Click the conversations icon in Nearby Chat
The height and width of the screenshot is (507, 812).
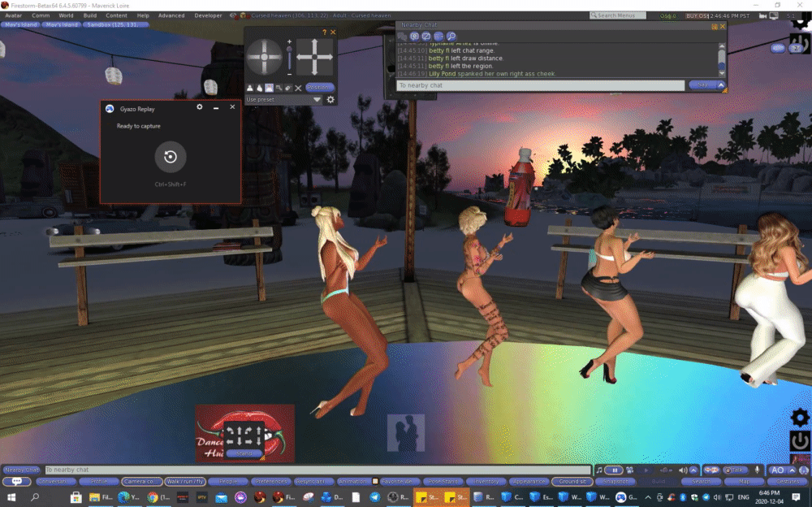[x=403, y=37]
